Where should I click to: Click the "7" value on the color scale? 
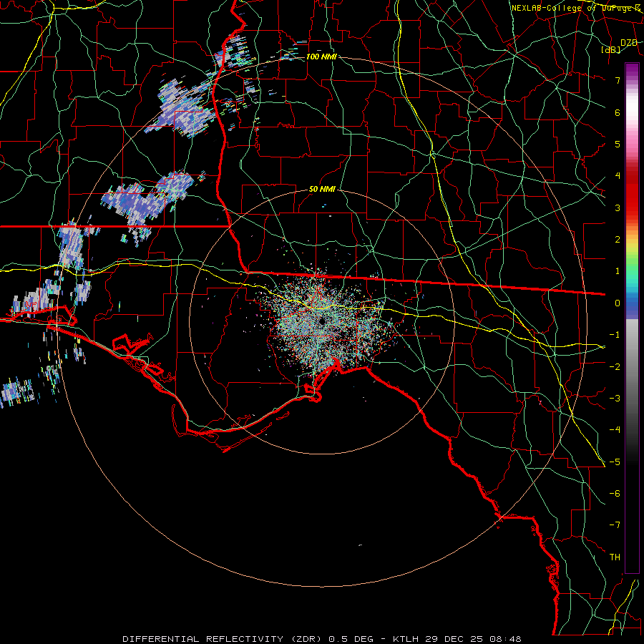618,80
